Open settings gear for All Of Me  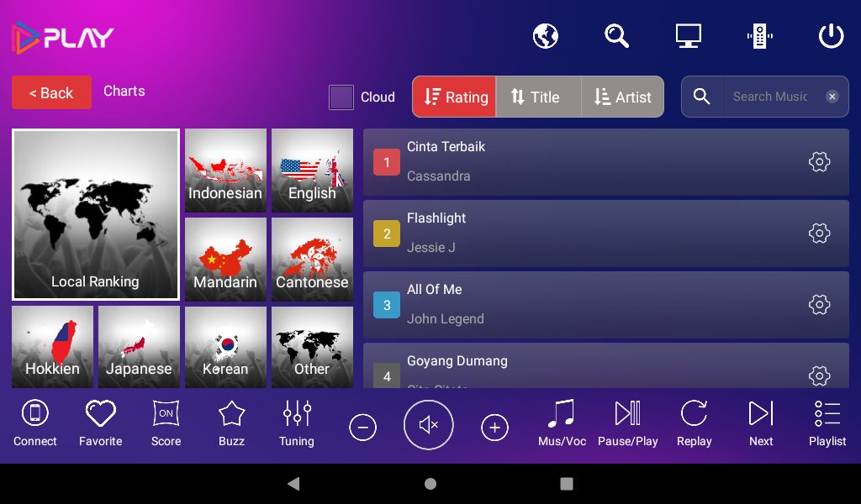(x=819, y=304)
